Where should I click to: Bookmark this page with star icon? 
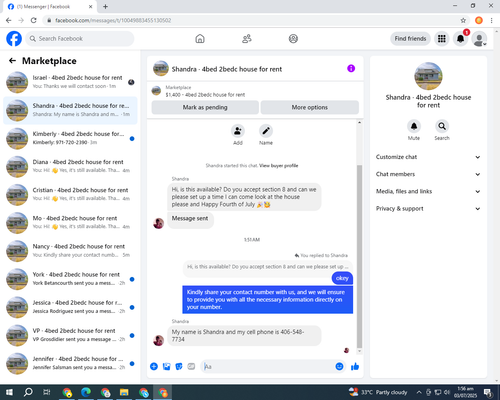[463, 20]
